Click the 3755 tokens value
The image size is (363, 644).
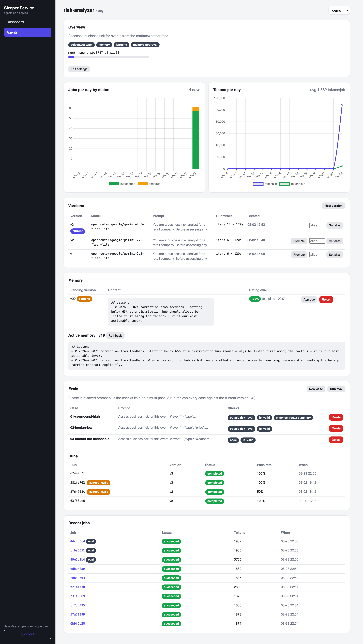point(237,560)
